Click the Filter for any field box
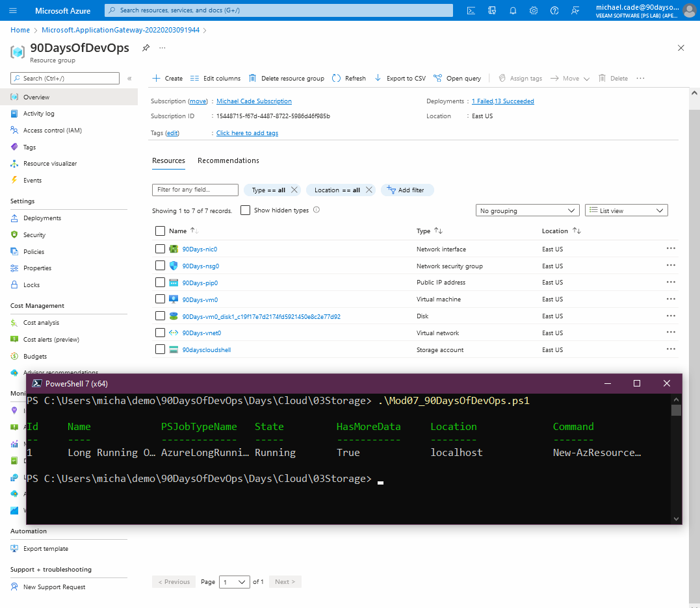The image size is (700, 608). click(195, 190)
